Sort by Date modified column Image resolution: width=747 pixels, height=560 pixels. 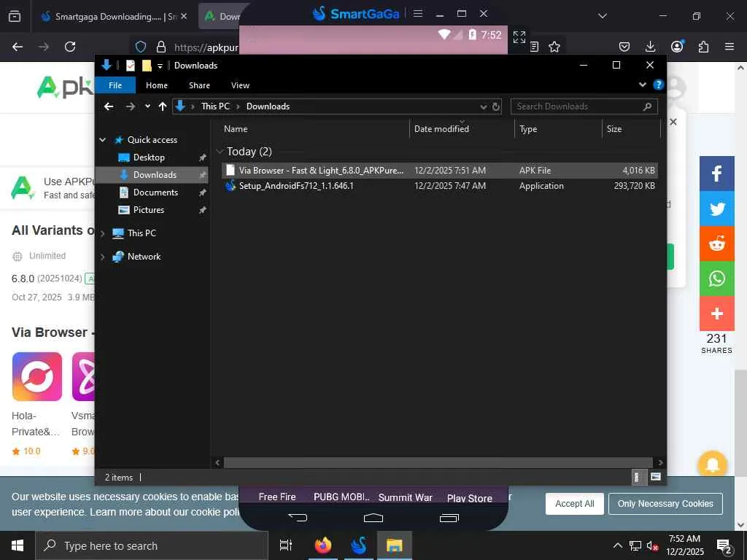click(462, 128)
